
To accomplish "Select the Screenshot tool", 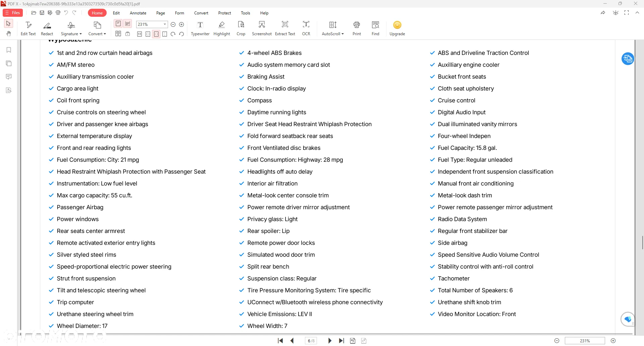I will click(262, 28).
